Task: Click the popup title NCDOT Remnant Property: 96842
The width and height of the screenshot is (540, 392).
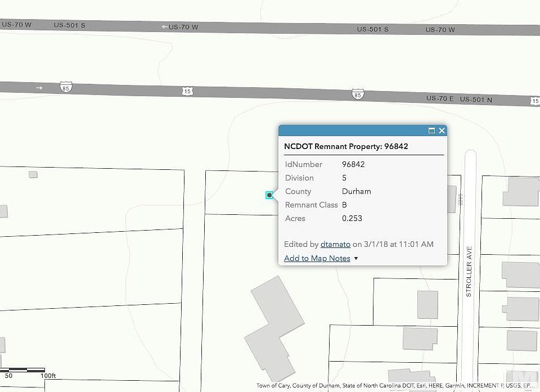Action: 346,146
